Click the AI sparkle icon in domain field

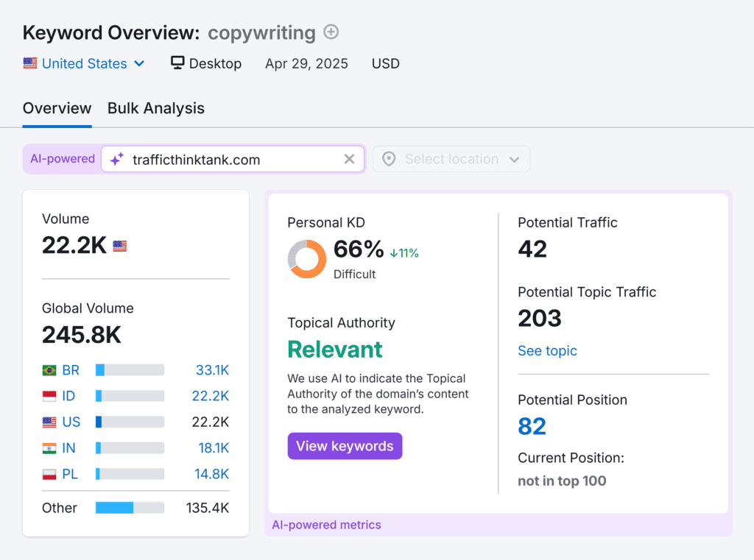(117, 159)
